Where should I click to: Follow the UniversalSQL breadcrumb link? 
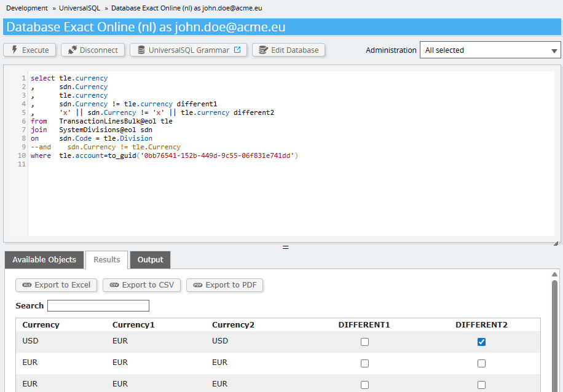tap(79, 8)
